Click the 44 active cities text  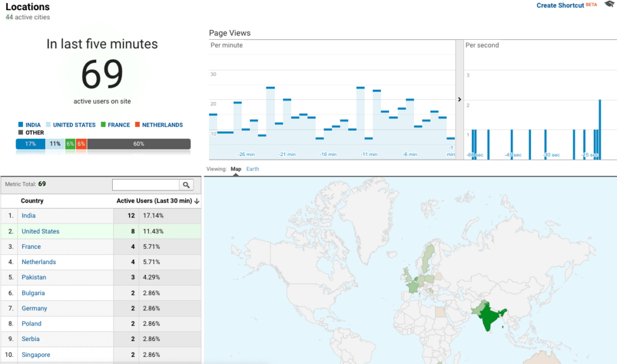click(x=28, y=17)
